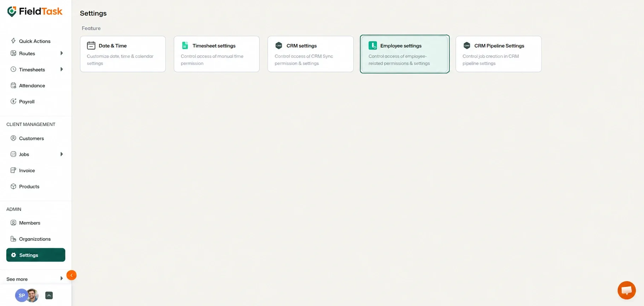The width and height of the screenshot is (644, 306).
Task: Click the Products box icon
Action: 13,186
